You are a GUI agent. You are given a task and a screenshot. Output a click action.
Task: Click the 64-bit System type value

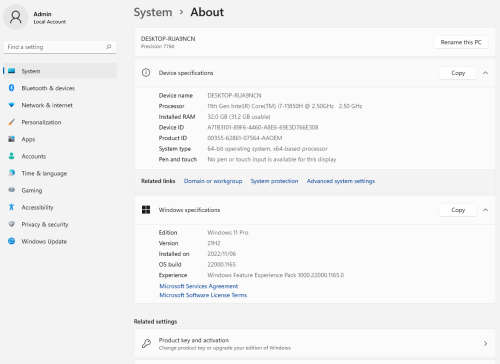tap(267, 149)
